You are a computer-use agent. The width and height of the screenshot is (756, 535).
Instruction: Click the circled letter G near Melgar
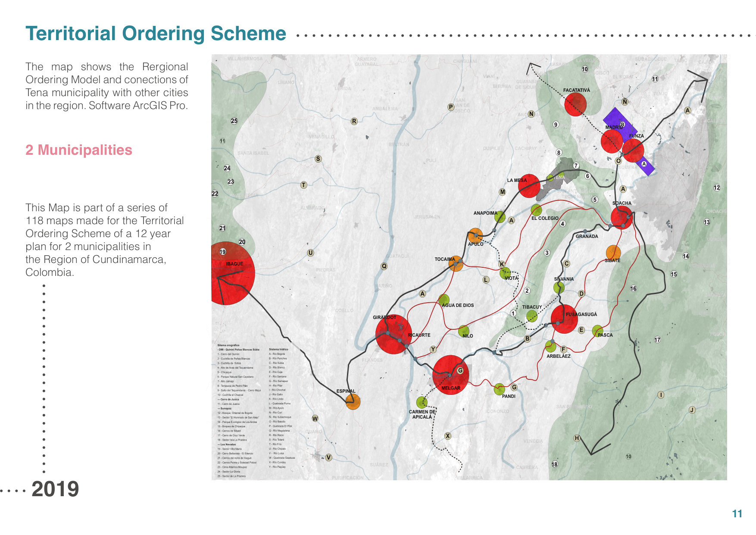[x=460, y=370]
